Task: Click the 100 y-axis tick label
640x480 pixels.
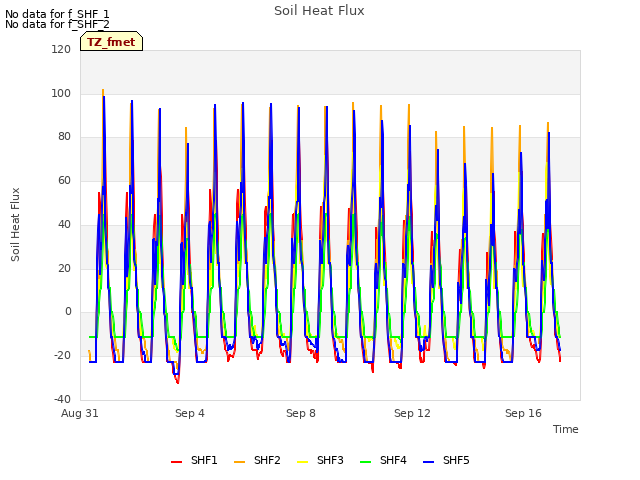Action: pyautogui.click(x=61, y=93)
